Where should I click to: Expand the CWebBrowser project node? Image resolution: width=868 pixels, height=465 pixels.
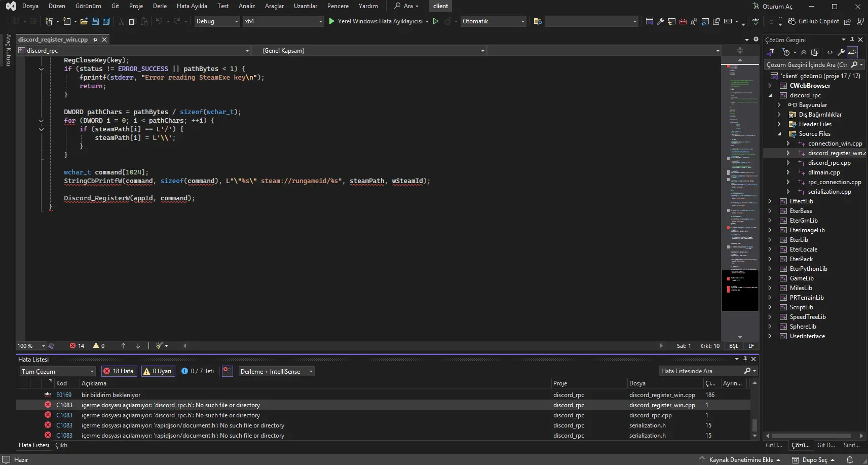(770, 86)
